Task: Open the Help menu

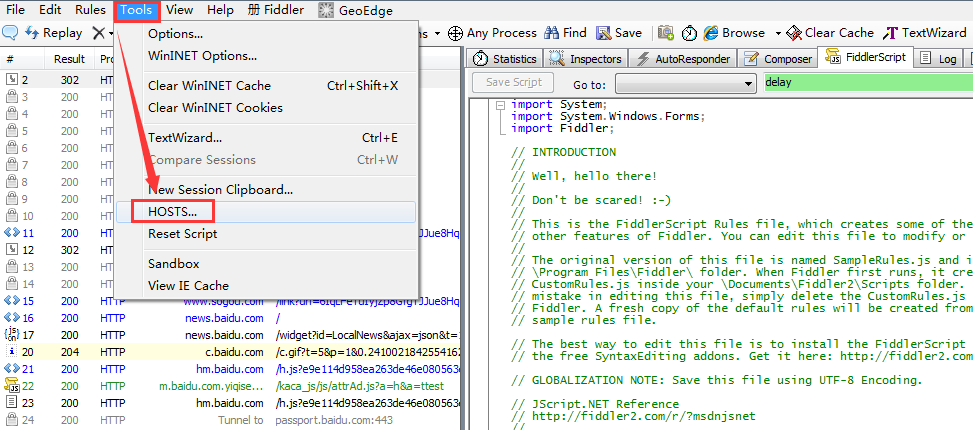Action: click(220, 10)
